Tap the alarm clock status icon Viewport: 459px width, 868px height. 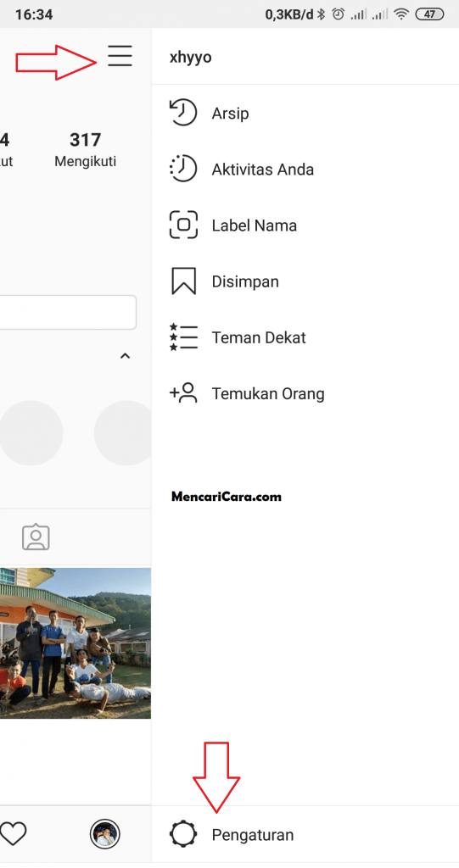(339, 15)
